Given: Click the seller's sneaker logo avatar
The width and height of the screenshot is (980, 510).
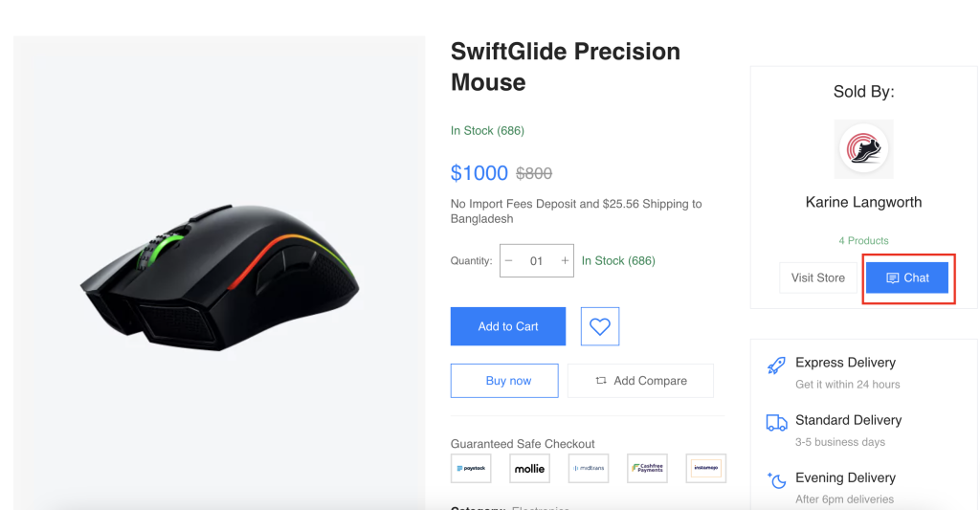Looking at the screenshot, I should coord(864,148).
